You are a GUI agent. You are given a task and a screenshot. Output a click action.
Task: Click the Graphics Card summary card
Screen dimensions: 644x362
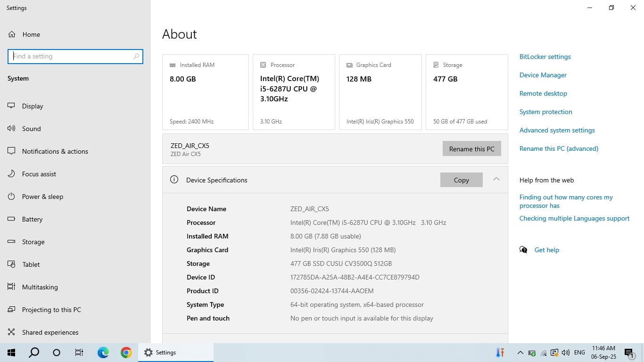click(x=380, y=92)
